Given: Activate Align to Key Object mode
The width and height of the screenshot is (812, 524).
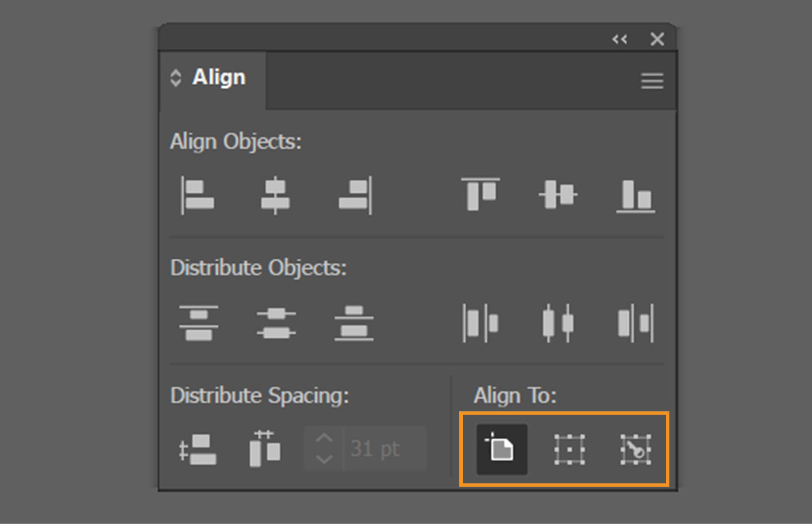Looking at the screenshot, I should coord(634,449).
